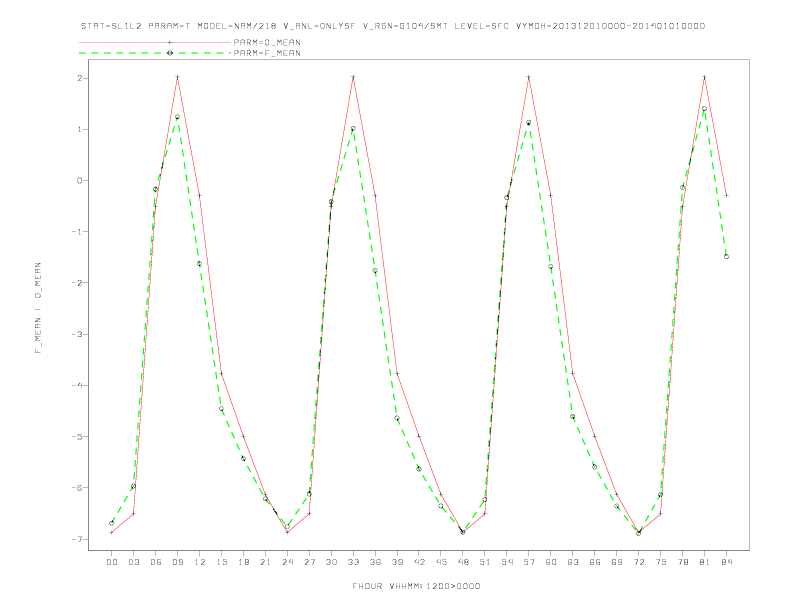Click the FHOUR VHHMM:1200>0000 axis title
Screen dimensions: 792x612
pyautogui.click(x=416, y=586)
